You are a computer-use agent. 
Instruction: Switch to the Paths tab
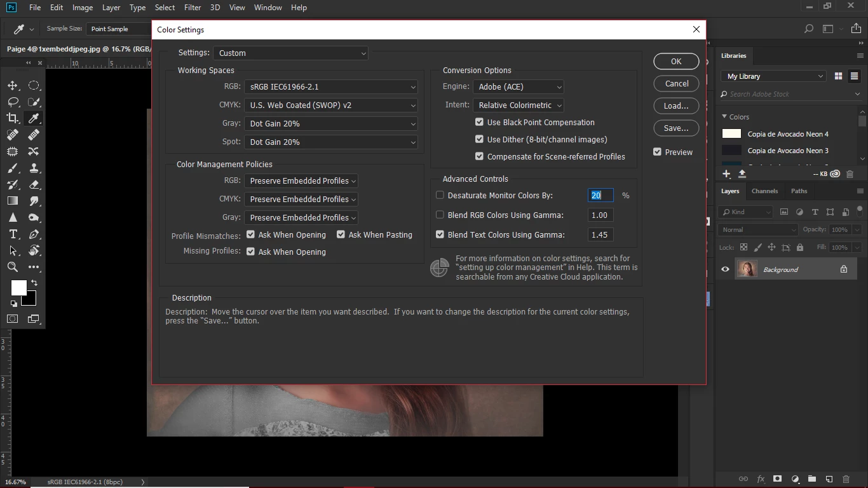(x=799, y=191)
